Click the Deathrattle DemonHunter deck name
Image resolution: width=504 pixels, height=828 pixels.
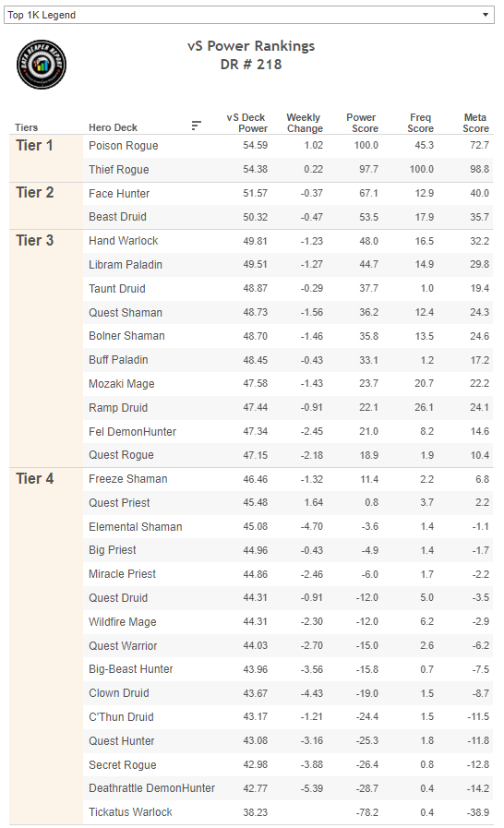click(151, 788)
